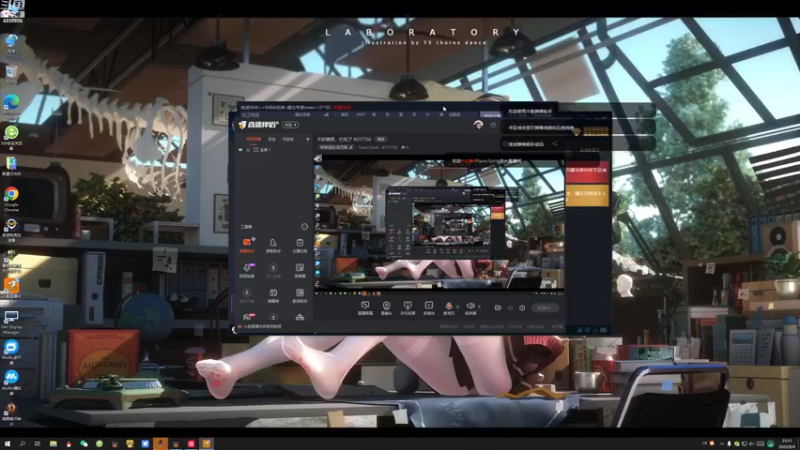Viewport: 800px width, 450px height.
Task: Open the gift box tool in toolbox
Action: pyautogui.click(x=273, y=295)
